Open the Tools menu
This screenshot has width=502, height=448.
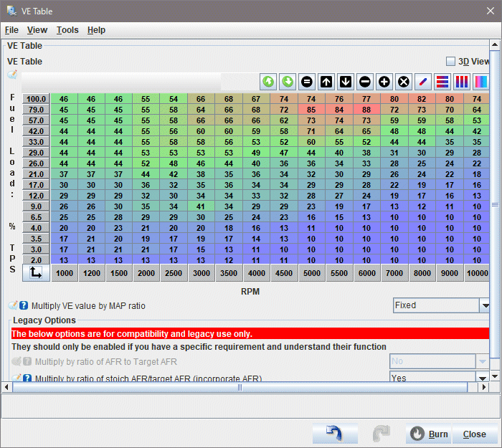pyautogui.click(x=67, y=30)
